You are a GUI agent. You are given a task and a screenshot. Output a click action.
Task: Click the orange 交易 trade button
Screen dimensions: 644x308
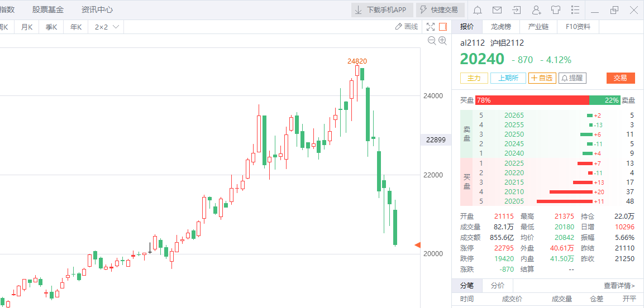(x=620, y=78)
